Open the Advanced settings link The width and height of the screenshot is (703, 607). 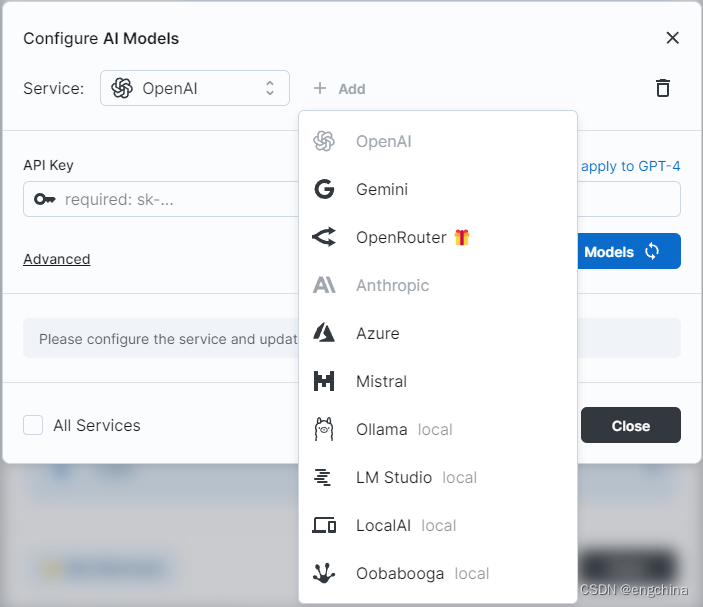tap(57, 259)
